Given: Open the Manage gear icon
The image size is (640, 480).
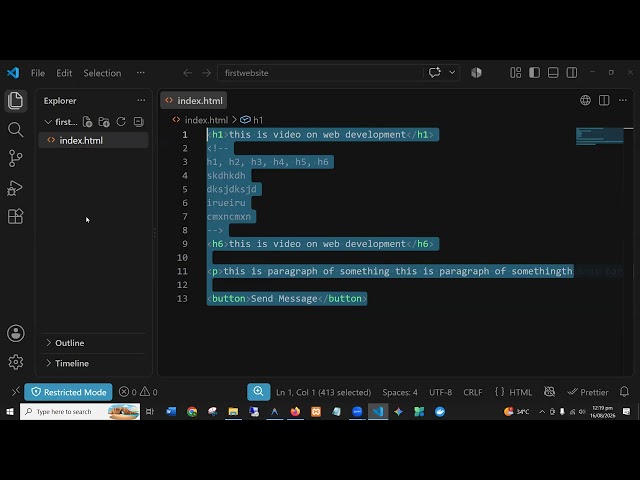Looking at the screenshot, I should click(x=16, y=362).
